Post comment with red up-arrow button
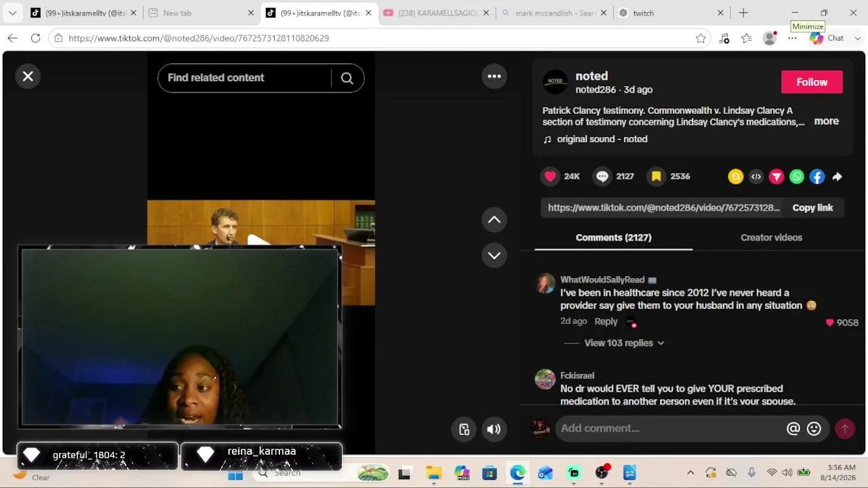 tap(845, 428)
